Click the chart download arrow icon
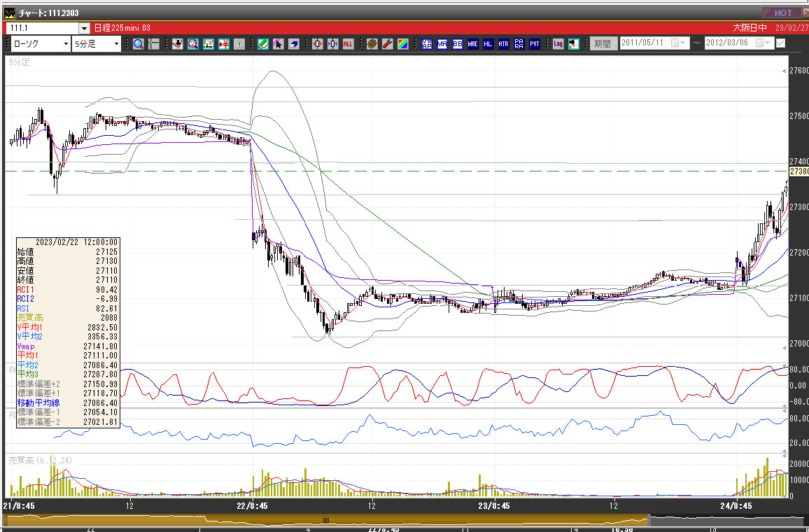This screenshot has width=809, height=532. 178,44
